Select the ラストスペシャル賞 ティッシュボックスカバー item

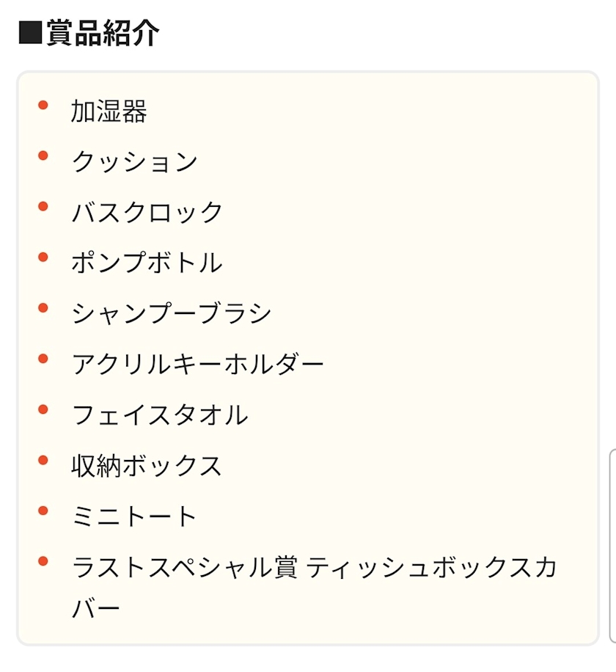[x=314, y=587]
